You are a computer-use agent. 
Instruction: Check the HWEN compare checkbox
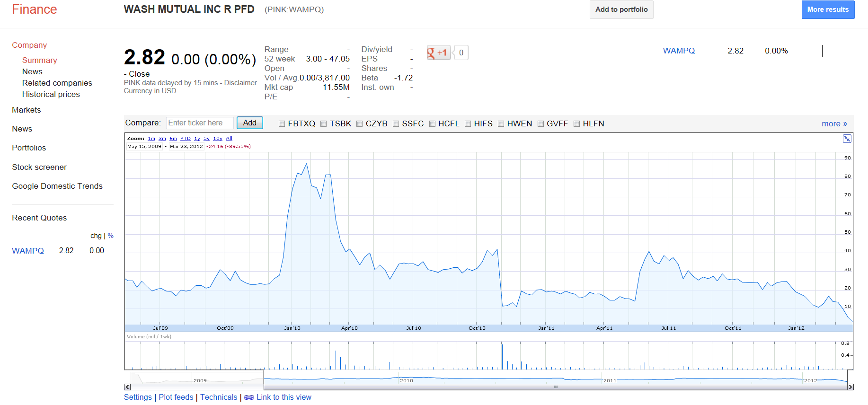[501, 124]
